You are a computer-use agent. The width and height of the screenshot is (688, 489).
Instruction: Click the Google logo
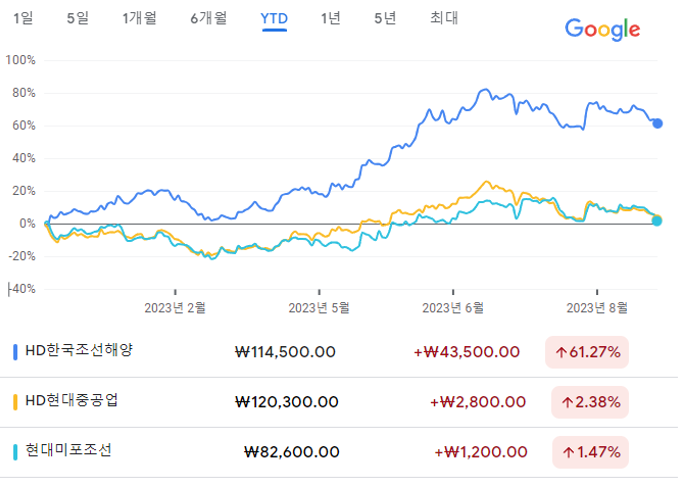click(x=602, y=30)
